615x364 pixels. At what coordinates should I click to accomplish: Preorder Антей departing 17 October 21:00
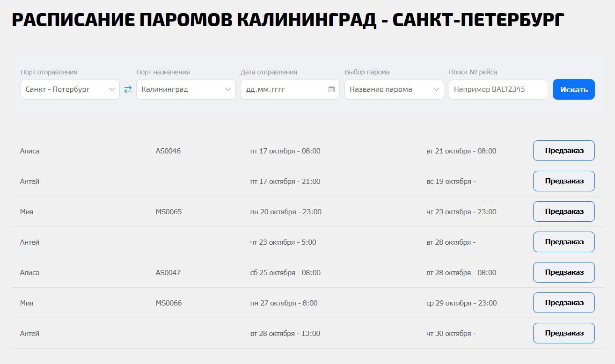click(564, 181)
